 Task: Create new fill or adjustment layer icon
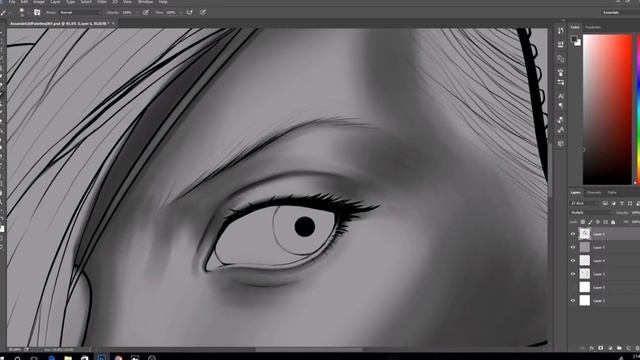pos(610,348)
